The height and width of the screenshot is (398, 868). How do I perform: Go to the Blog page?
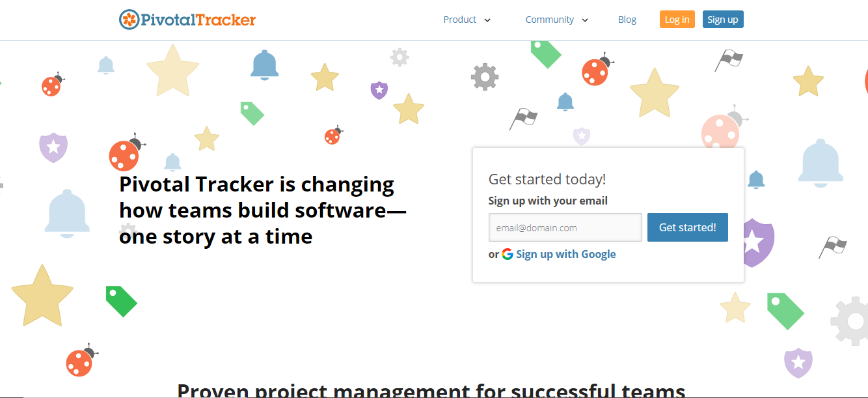coord(627,20)
